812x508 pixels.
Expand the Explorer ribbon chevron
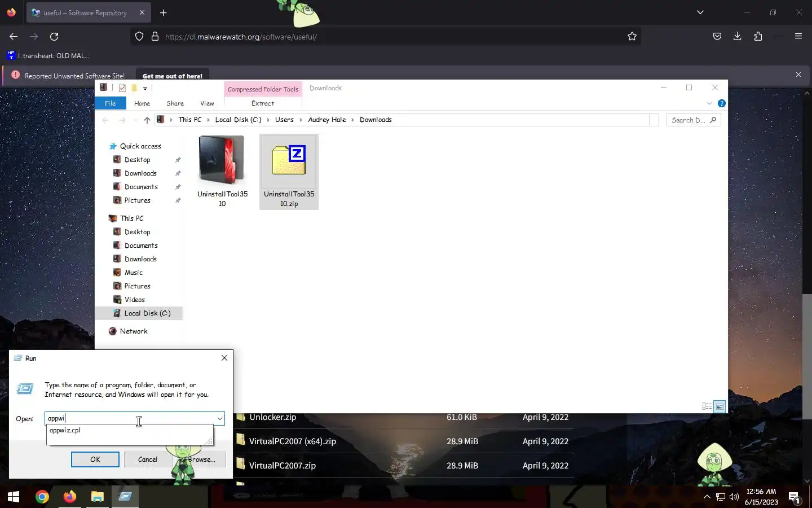tap(709, 103)
